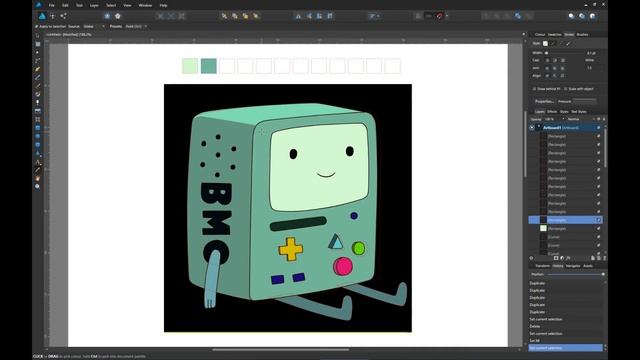Enable Scale with object checkbox
Image resolution: width=640 pixels, height=360 pixels.
click(x=566, y=89)
